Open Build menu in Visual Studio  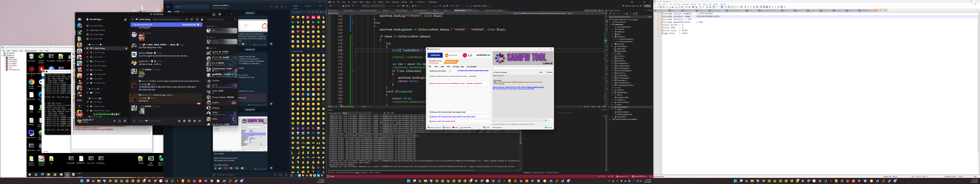click(361, 2)
